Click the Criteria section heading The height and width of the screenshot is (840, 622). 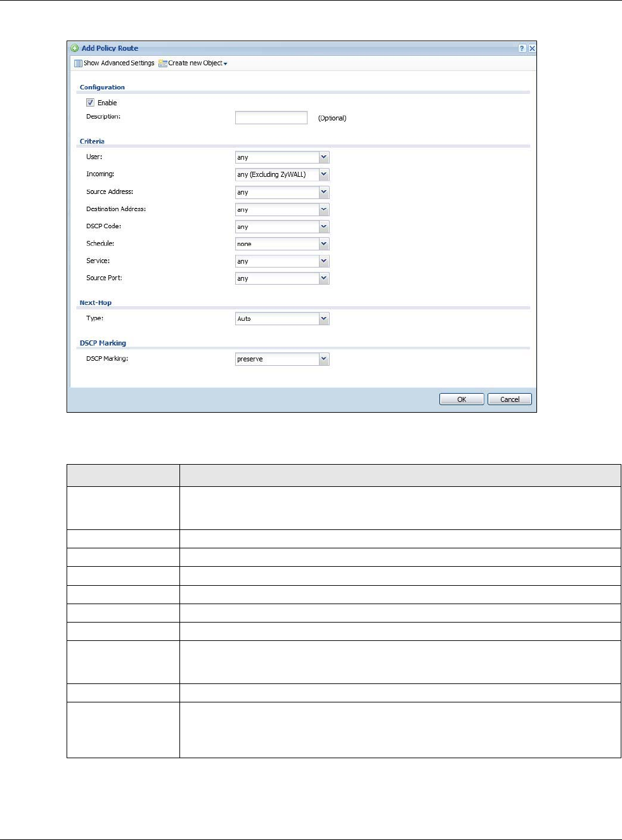pos(92,141)
